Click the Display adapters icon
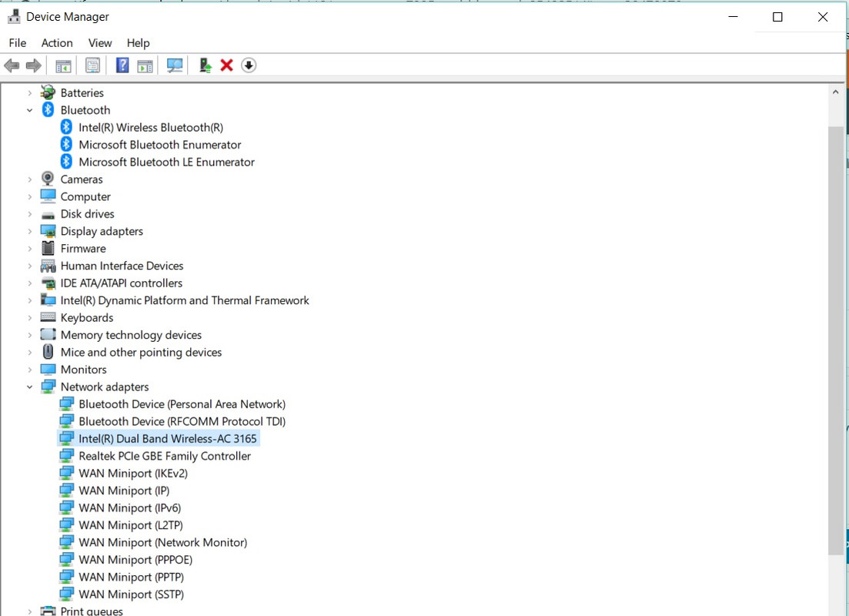This screenshot has width=849, height=616. (48, 231)
